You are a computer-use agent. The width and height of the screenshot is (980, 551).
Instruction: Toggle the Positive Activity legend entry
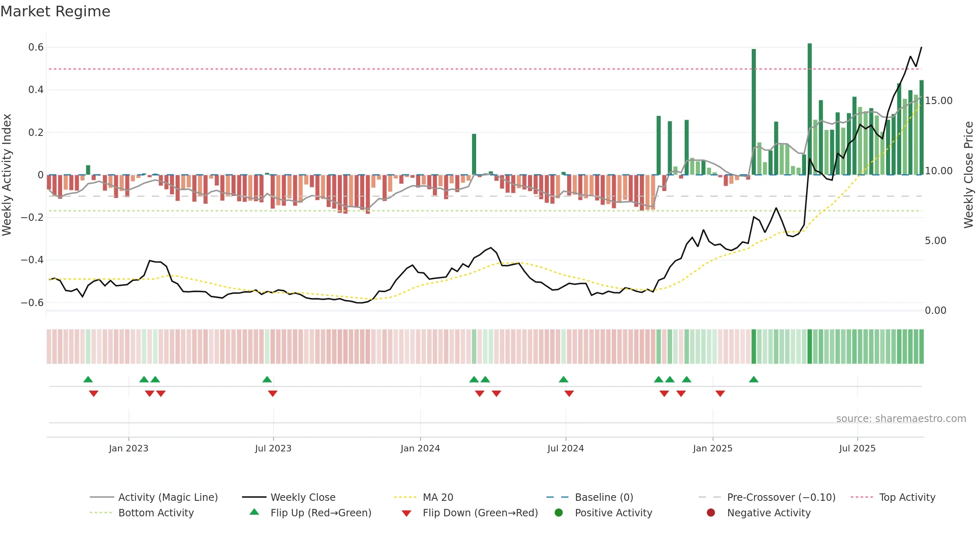604,513
